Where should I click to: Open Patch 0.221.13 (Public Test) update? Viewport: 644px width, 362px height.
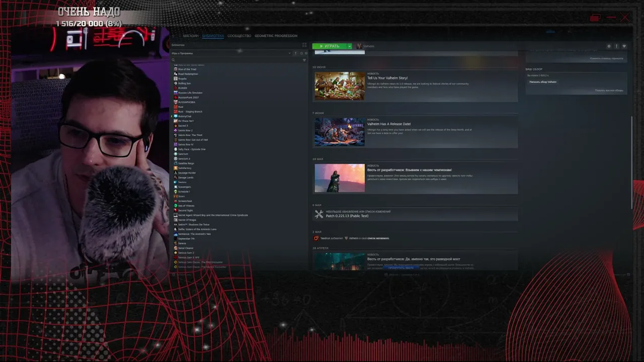pyautogui.click(x=347, y=216)
